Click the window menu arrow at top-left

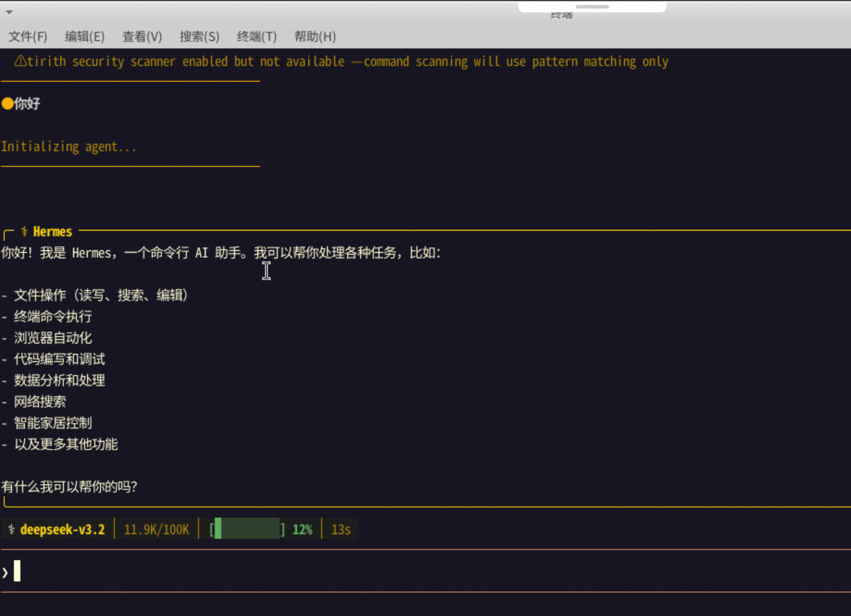[x=9, y=12]
